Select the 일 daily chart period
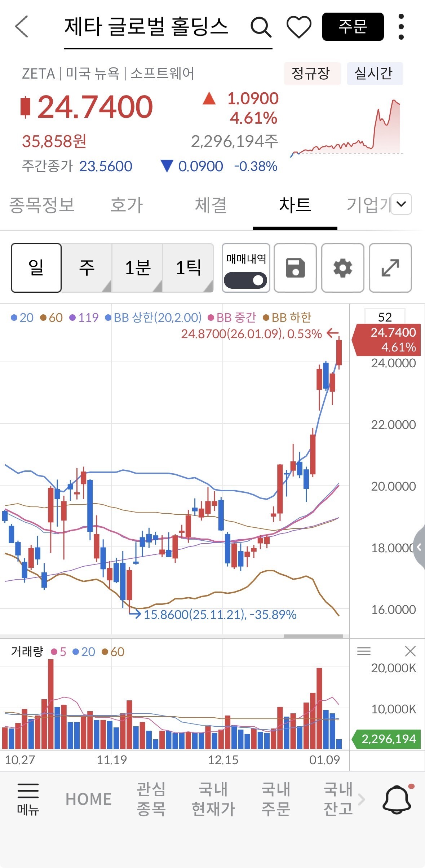Image resolution: width=425 pixels, height=868 pixels. point(36,267)
